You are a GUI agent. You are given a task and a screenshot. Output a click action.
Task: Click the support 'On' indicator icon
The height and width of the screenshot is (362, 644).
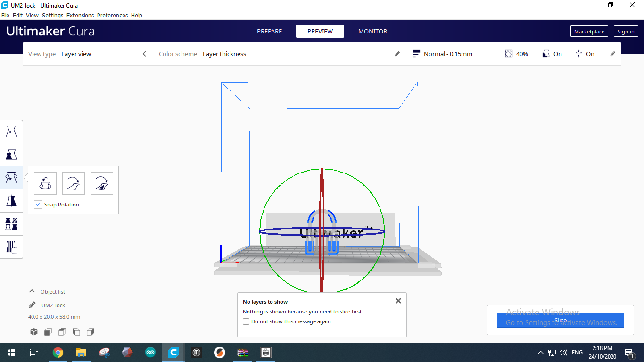(x=546, y=54)
